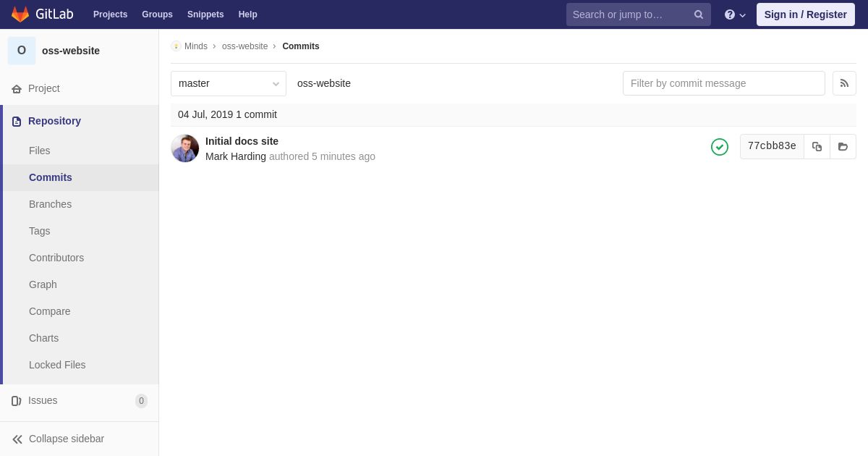The height and width of the screenshot is (456, 868).
Task: Click Mark Harding's avatar image
Action: pyautogui.click(x=185, y=148)
